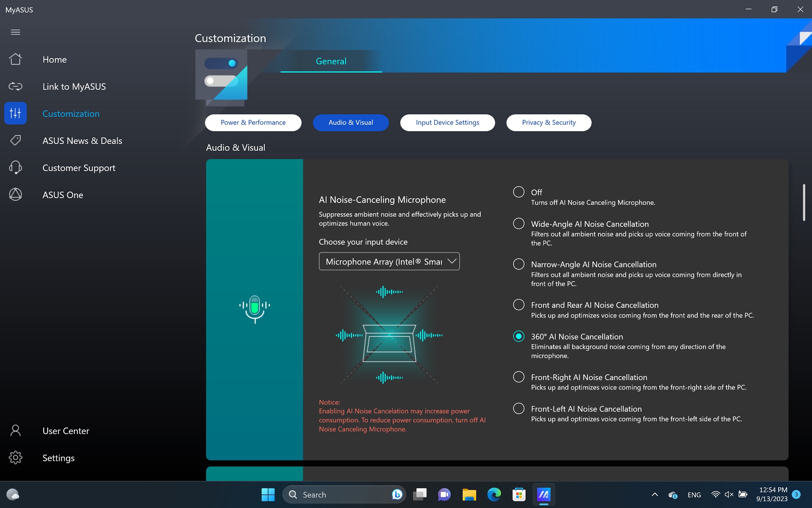This screenshot has width=812, height=508.
Task: Expand the Microphone Array input device dropdown
Action: tap(389, 262)
